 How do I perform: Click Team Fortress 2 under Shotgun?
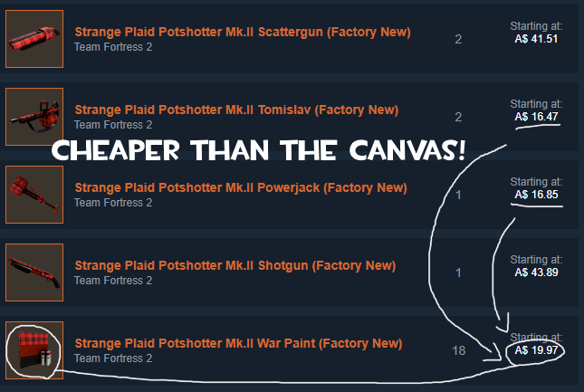(113, 281)
